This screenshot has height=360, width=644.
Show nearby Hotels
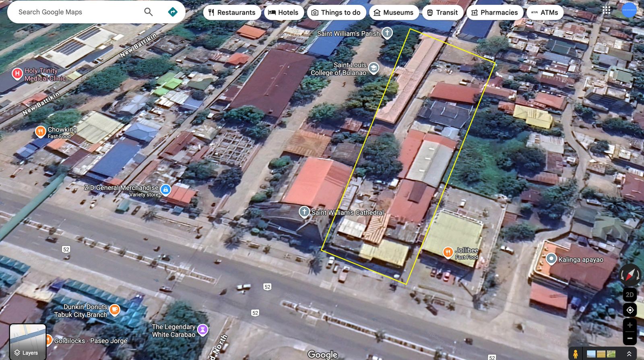point(283,12)
